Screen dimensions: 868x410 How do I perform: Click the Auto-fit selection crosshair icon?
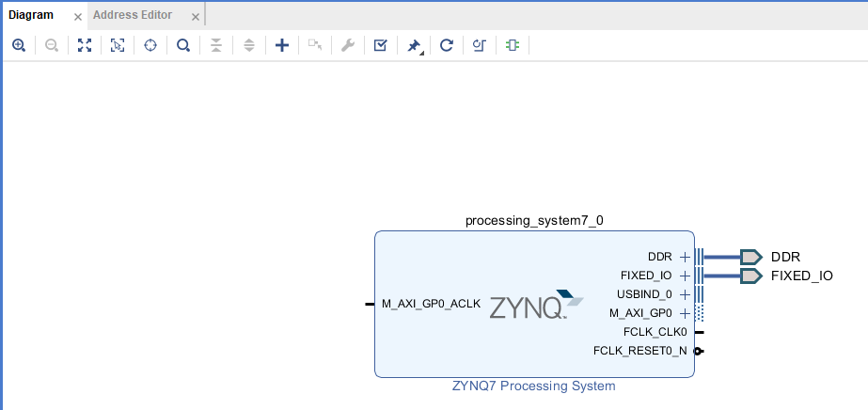pos(150,45)
